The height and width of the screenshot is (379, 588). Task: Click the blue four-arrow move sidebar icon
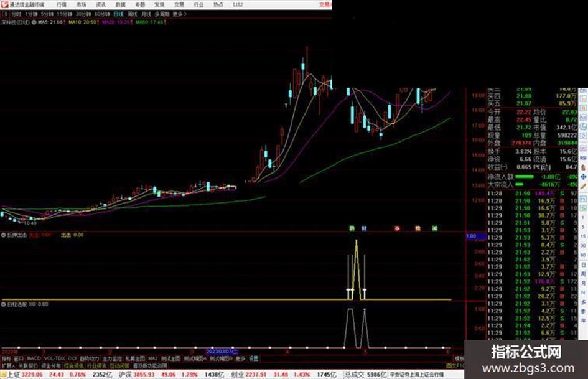pos(583,177)
